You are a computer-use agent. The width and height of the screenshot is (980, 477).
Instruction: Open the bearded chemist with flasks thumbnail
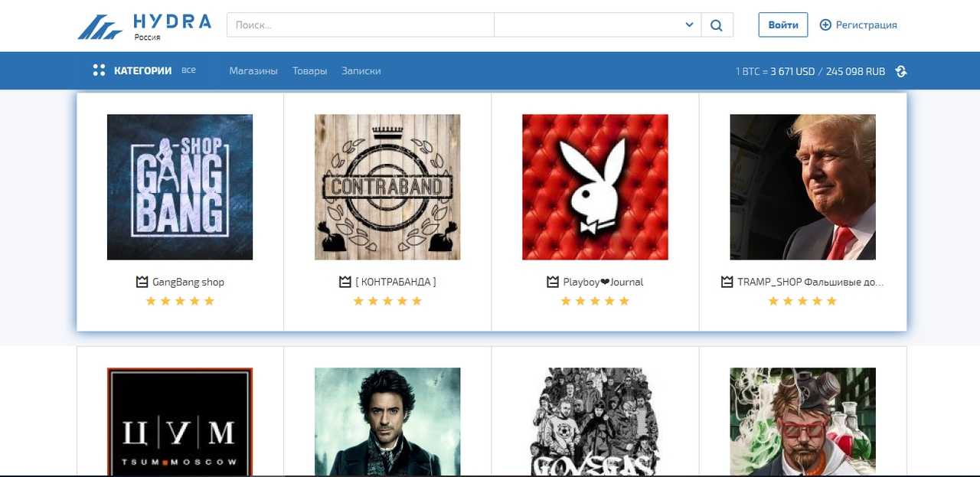coord(802,422)
